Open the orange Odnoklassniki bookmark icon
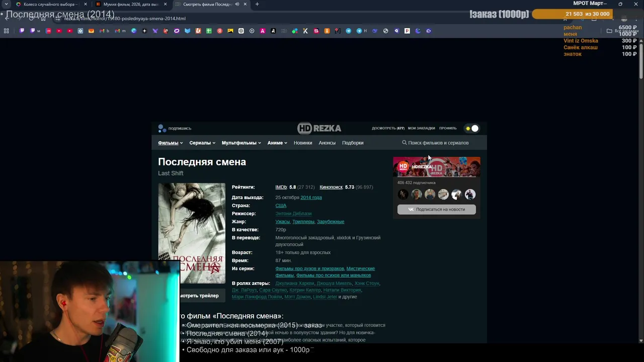Image resolution: width=644 pixels, height=362 pixels. point(327,31)
